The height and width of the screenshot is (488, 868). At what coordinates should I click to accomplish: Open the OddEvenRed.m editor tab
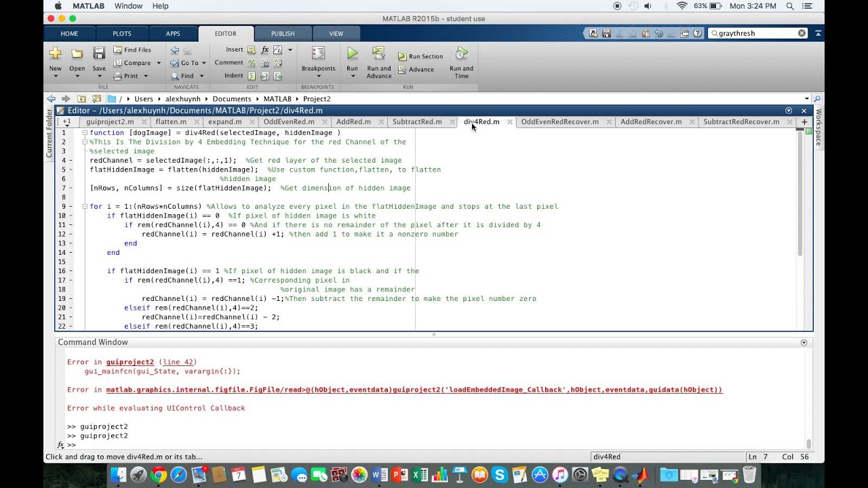click(289, 122)
